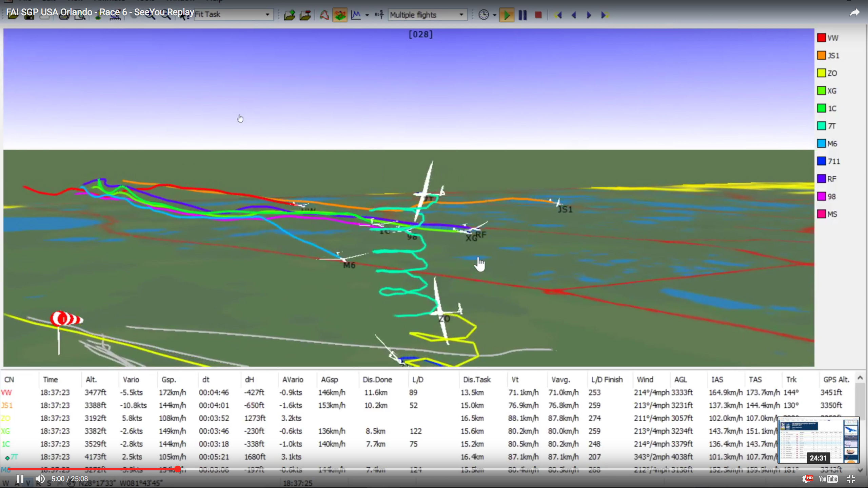Expand the graph tool dropdown arrow

[x=367, y=15]
